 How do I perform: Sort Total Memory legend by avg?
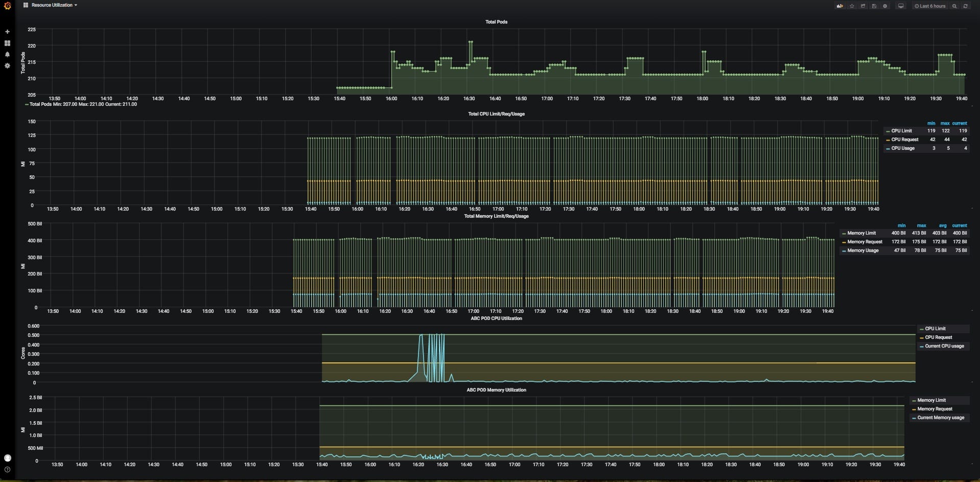click(x=943, y=225)
